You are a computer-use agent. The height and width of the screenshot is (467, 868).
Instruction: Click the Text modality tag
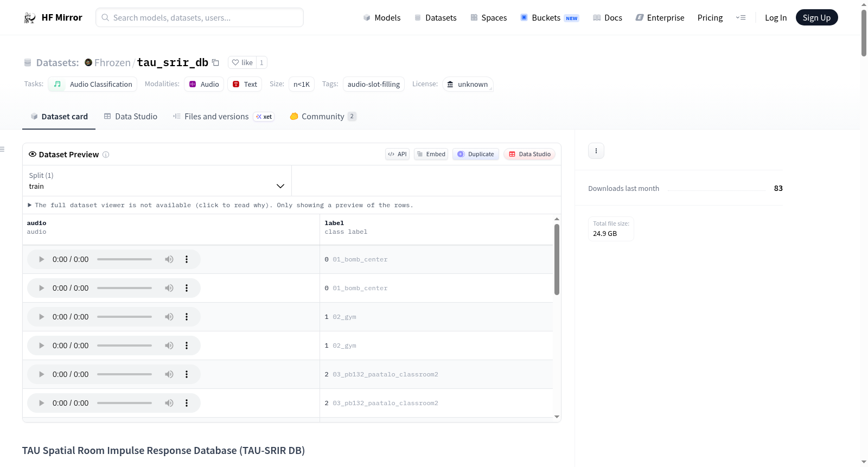(245, 84)
